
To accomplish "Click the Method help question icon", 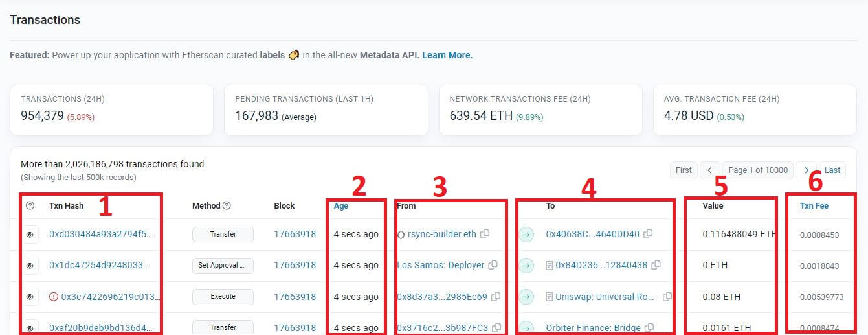I will [227, 206].
